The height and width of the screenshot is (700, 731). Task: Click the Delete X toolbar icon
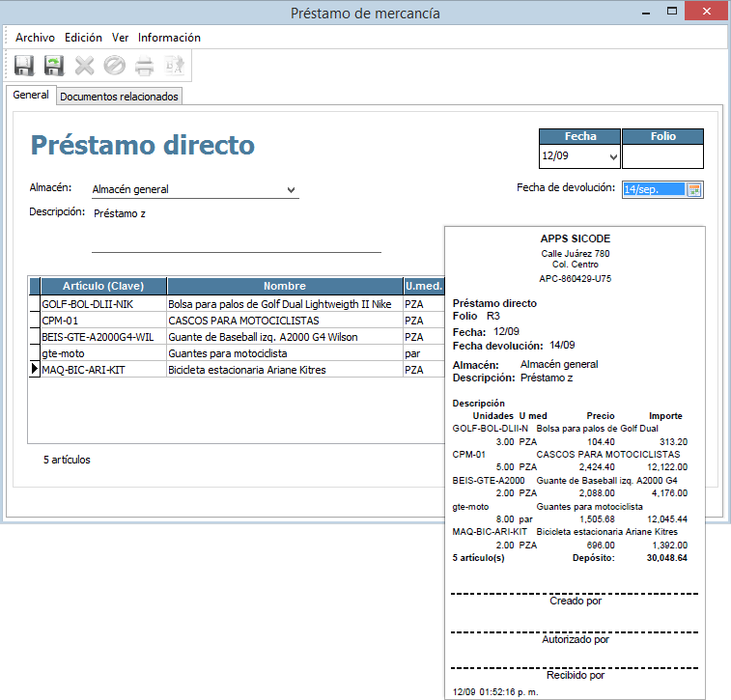pos(85,66)
